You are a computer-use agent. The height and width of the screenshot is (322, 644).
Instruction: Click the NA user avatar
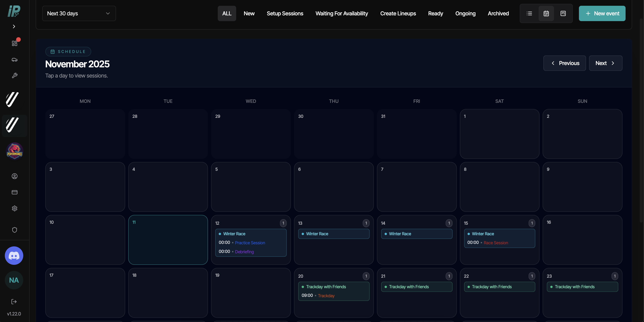tap(14, 280)
